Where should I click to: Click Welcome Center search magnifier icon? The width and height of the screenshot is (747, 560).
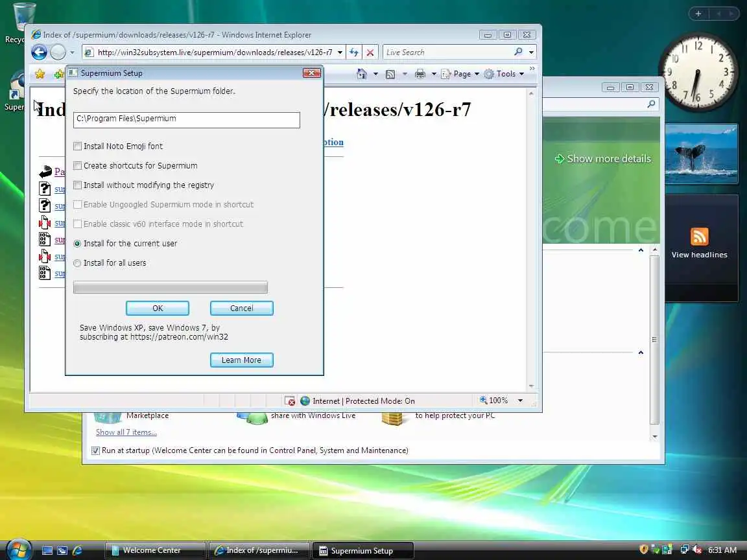pyautogui.click(x=651, y=104)
